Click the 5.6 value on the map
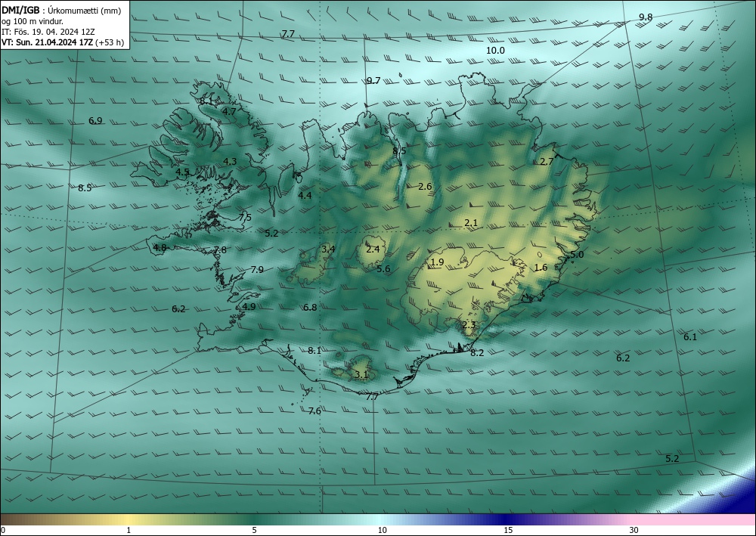 [383, 269]
